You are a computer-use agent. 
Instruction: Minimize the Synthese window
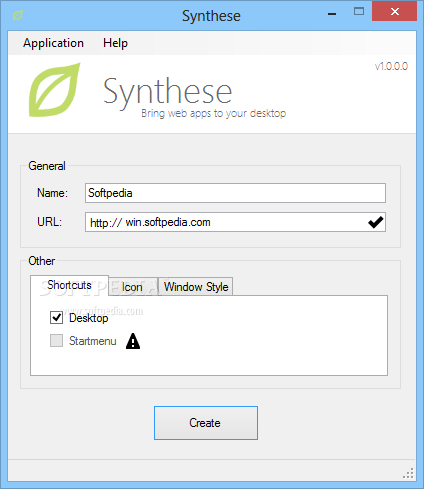[332, 14]
